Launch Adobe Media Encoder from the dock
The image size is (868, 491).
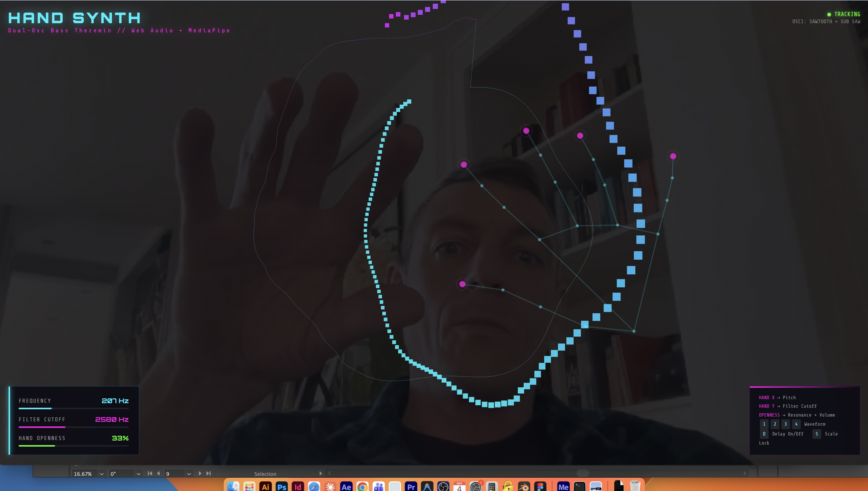click(563, 486)
